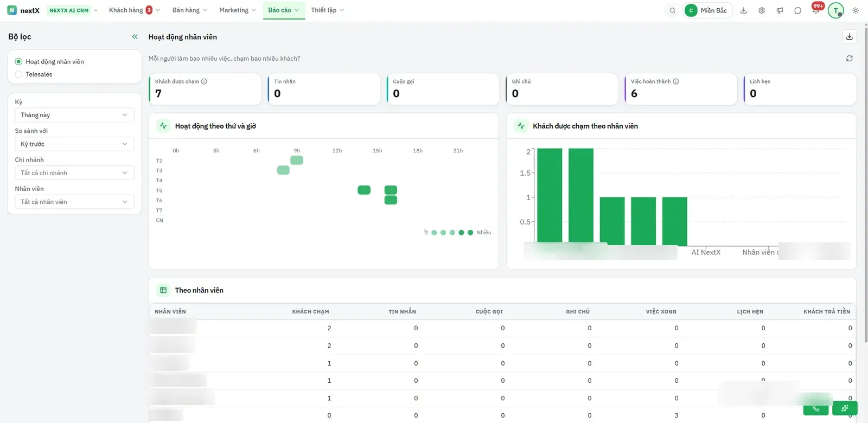
Task: Open Chi nhánh dropdown Tất cả chi nhánh
Action: (74, 173)
